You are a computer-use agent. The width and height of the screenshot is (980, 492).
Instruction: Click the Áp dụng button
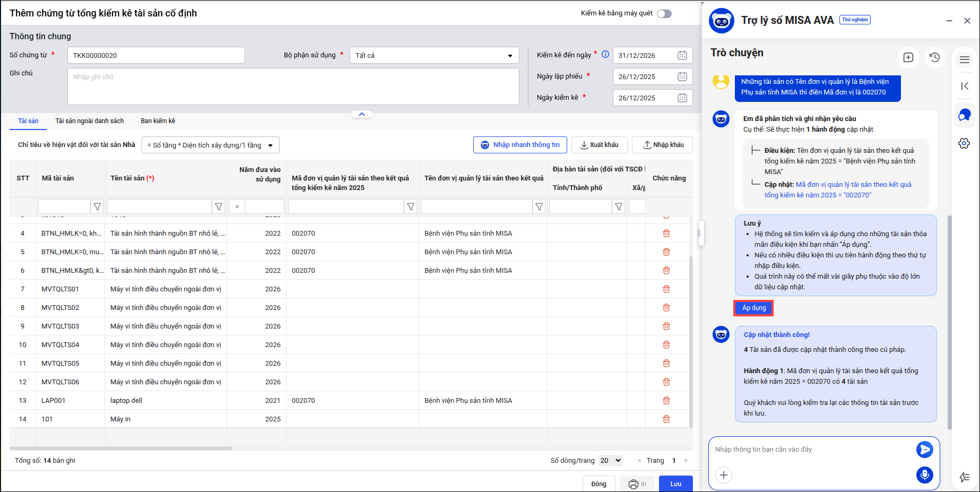click(x=753, y=308)
